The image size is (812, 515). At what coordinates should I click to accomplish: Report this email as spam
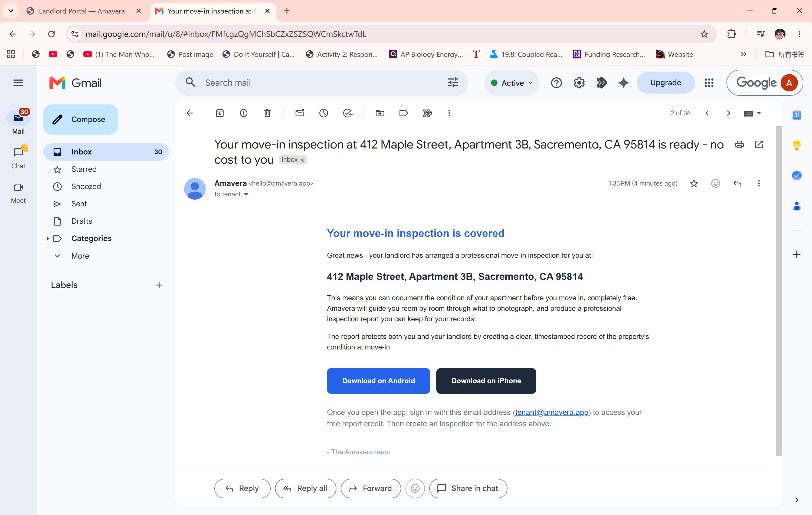(244, 113)
